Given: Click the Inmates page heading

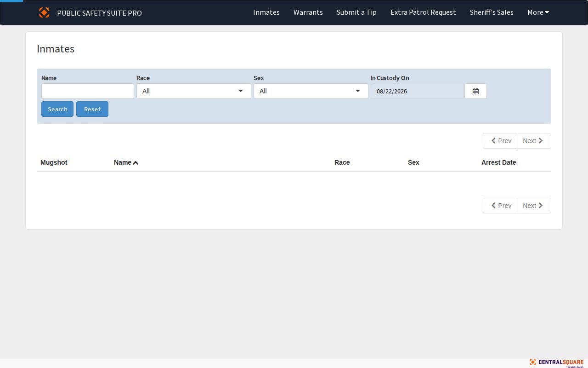Looking at the screenshot, I should coord(56,49).
